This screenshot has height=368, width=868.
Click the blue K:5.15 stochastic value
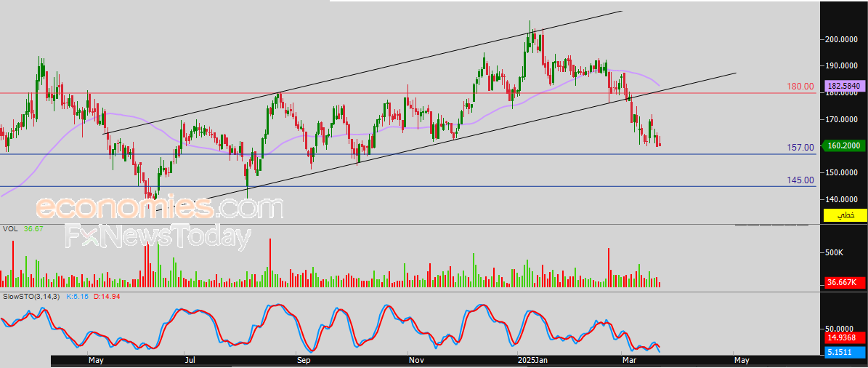(x=77, y=297)
